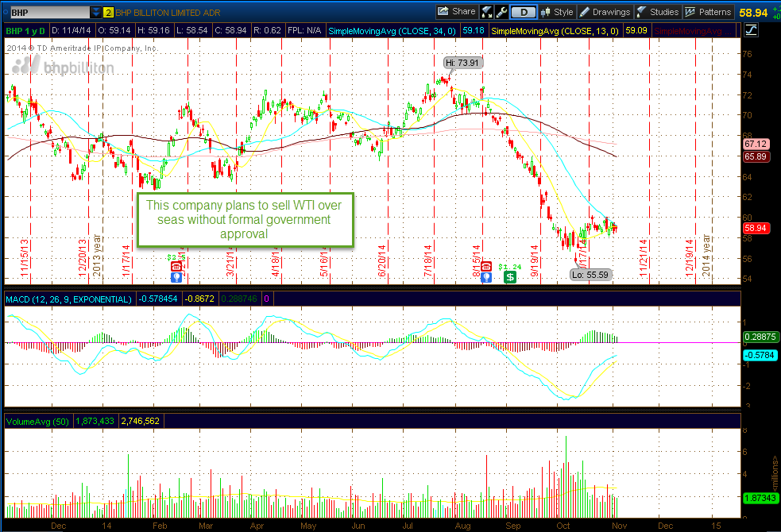The height and width of the screenshot is (532, 781).
Task: Click the BHP symbol input field
Action: coord(50,13)
